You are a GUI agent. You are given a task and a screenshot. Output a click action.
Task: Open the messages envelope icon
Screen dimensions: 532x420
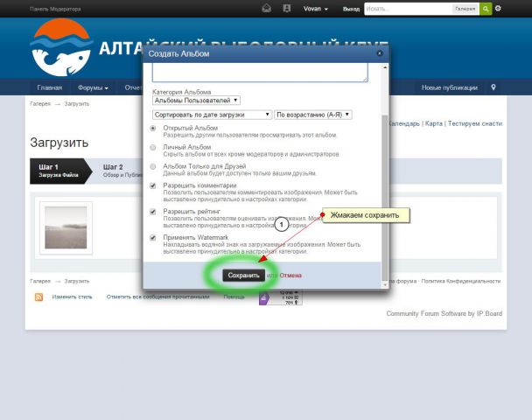coord(267,9)
